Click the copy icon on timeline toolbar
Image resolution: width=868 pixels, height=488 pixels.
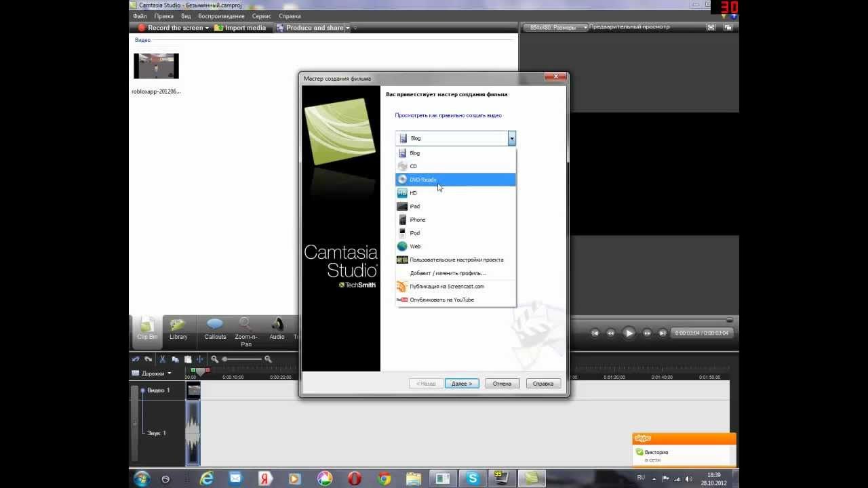coord(175,359)
